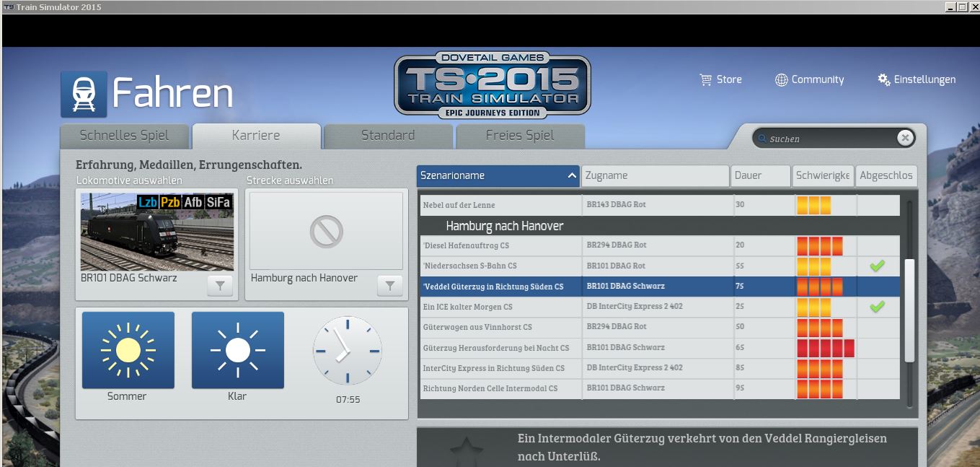Click the SiFa badge on locomotive image

[x=218, y=202]
